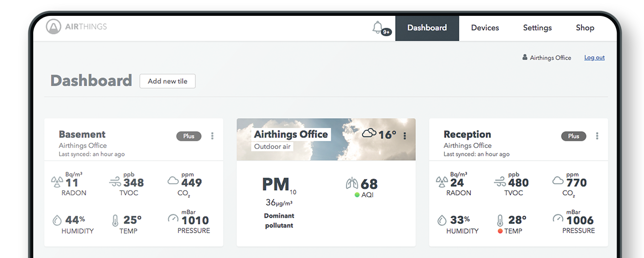Click the Log out link

pyautogui.click(x=594, y=58)
